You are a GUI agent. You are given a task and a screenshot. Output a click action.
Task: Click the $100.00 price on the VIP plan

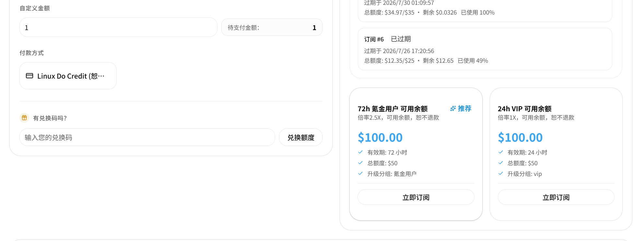tap(520, 137)
